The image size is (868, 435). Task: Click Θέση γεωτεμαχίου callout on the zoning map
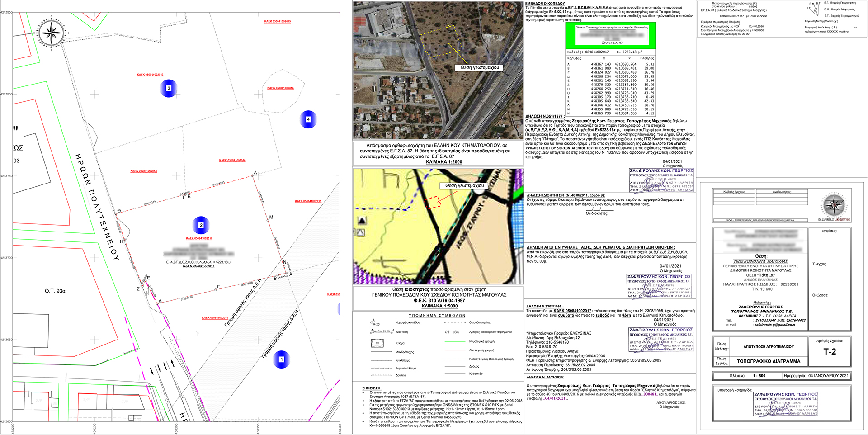pos(464,185)
